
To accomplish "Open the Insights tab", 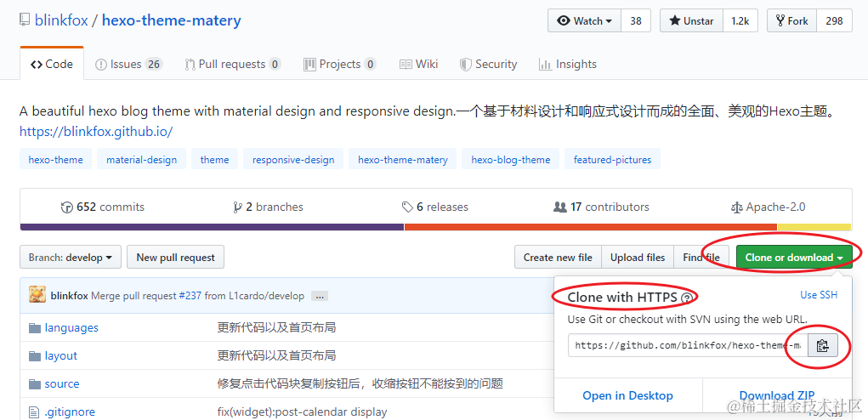I will 567,64.
